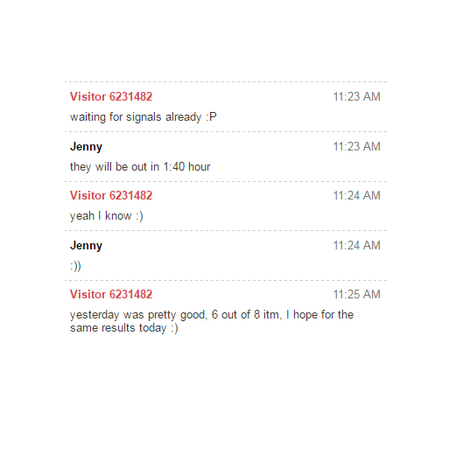Click the '1:40' time in Jenny's message
470x476 pixels.
174,166
